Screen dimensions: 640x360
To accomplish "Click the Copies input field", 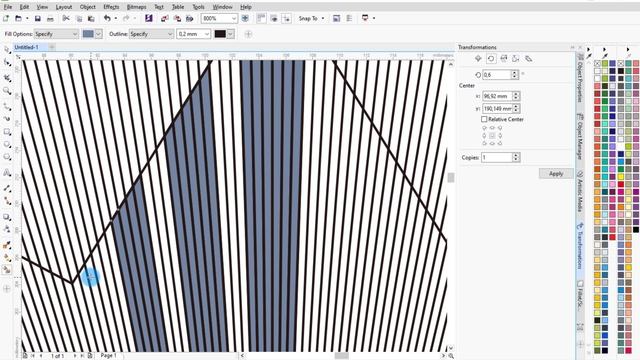I will pos(497,158).
